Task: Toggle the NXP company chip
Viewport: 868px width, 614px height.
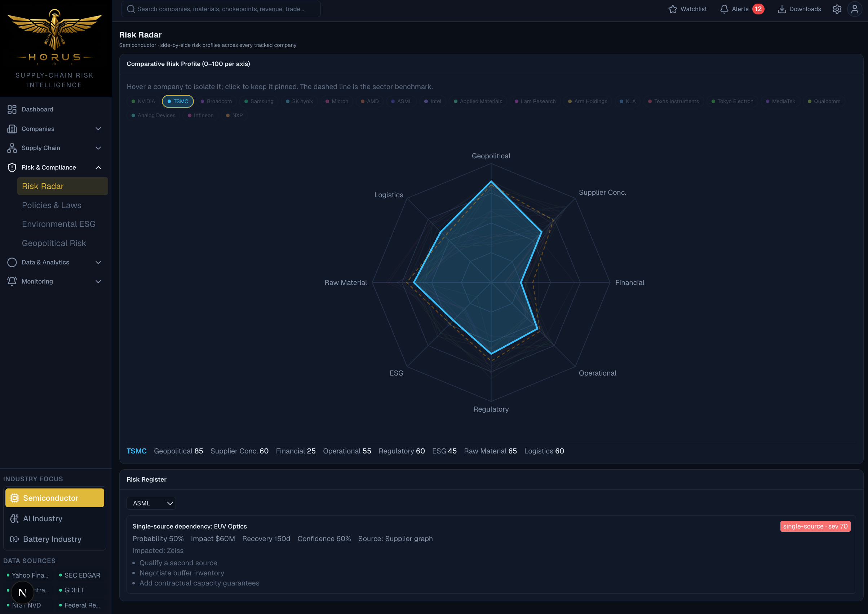Action: coord(234,115)
